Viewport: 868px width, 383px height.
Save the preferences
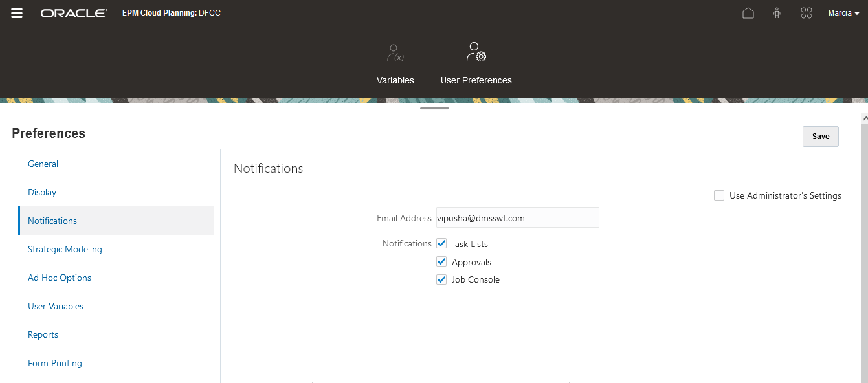point(821,137)
